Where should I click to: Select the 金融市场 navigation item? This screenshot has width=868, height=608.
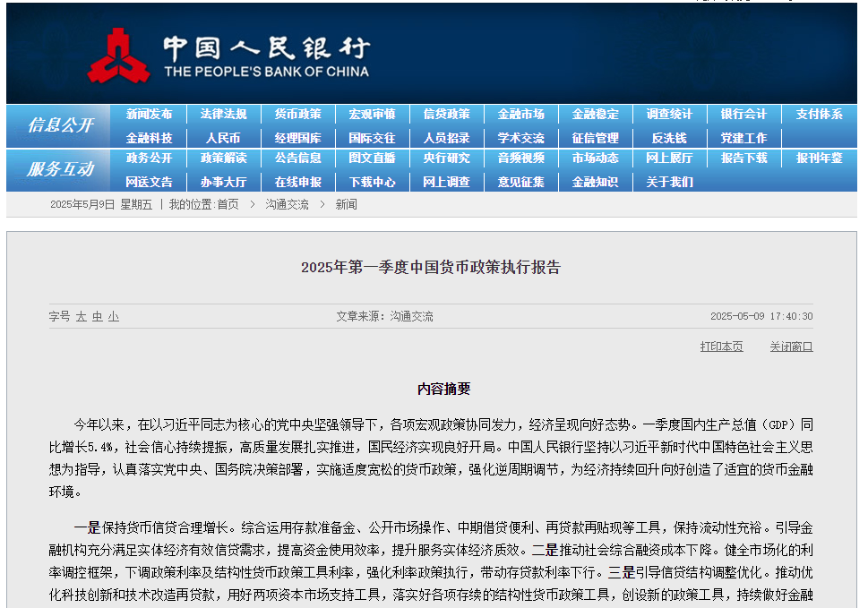pyautogui.click(x=520, y=115)
